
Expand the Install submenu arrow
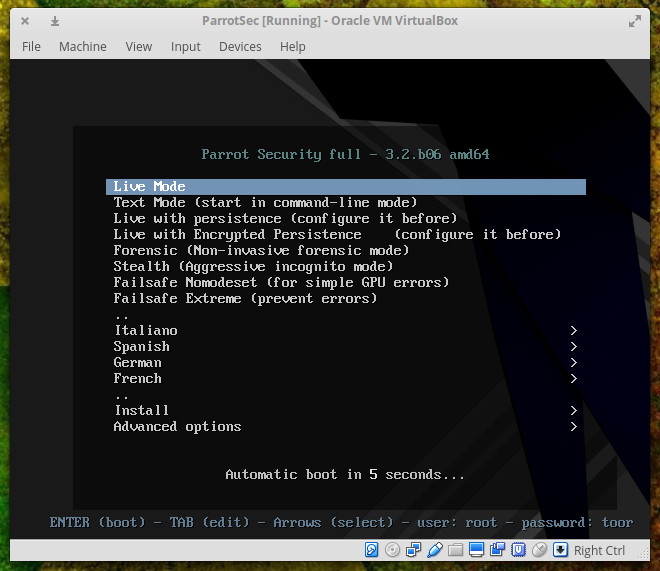pos(573,410)
